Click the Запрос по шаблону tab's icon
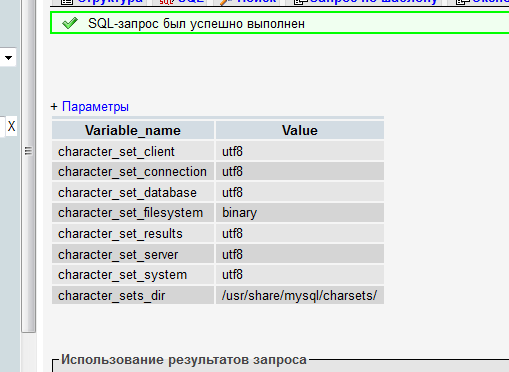 click(x=301, y=2)
